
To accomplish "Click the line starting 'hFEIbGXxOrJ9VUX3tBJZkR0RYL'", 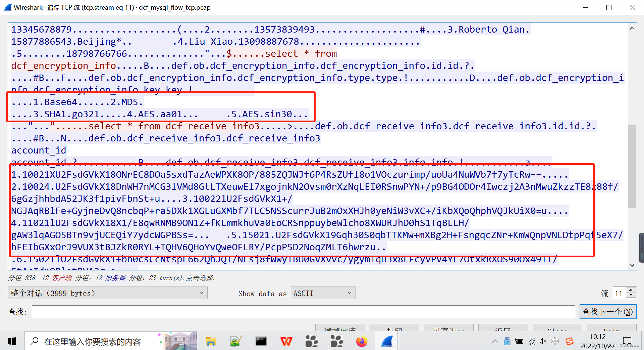I will point(199,247).
